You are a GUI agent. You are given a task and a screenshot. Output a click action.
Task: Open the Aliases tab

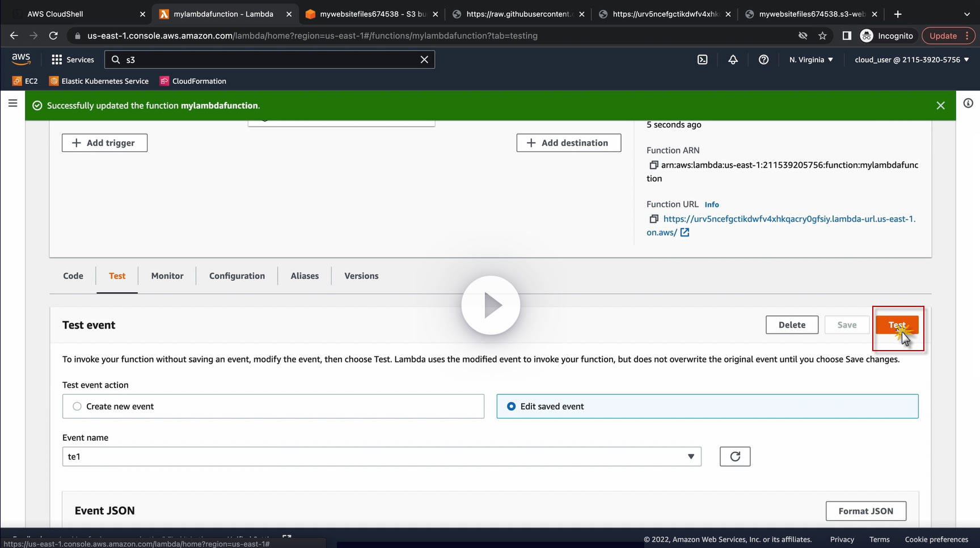(305, 276)
